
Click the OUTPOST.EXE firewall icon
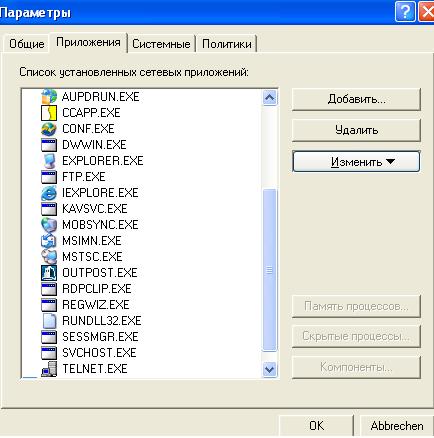(49, 273)
